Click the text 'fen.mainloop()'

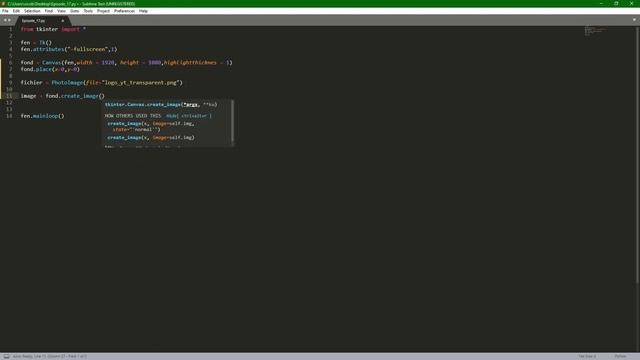point(42,116)
